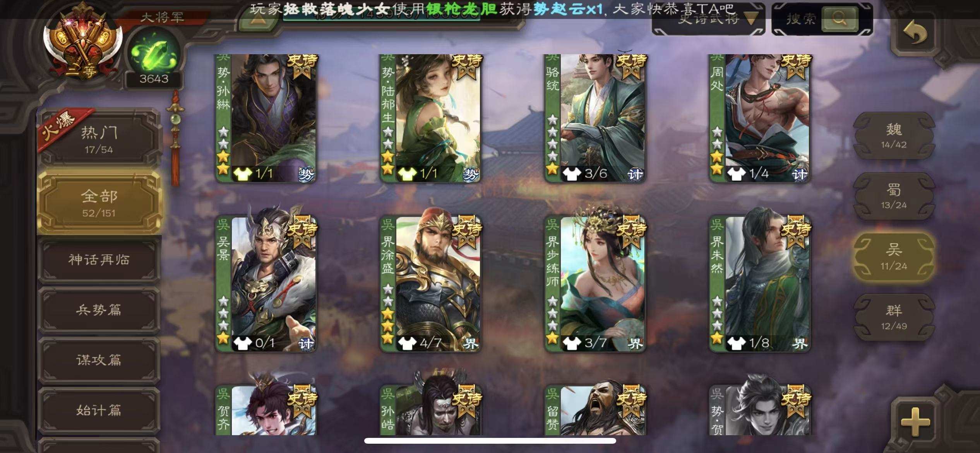Open the 贺齐 general card
This screenshot has height=453, width=980.
click(266, 410)
